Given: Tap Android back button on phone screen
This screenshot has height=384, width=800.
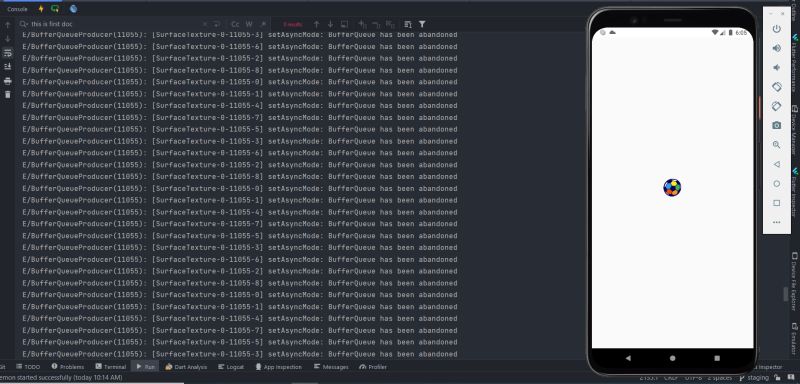Looking at the screenshot, I should (x=628, y=358).
